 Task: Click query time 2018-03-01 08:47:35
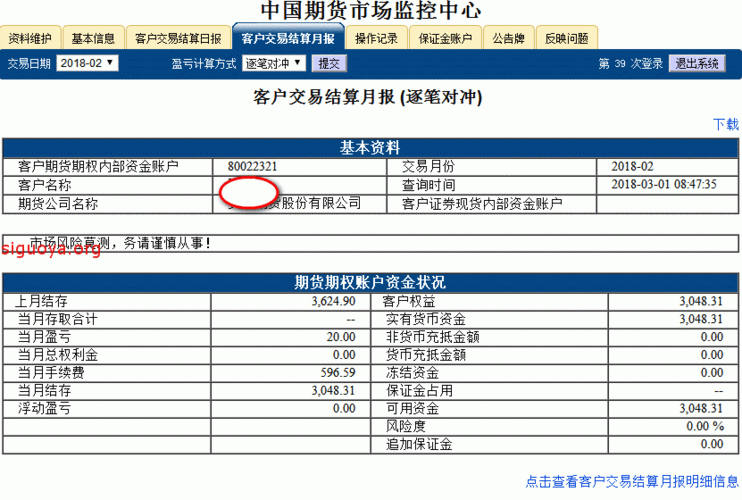click(x=664, y=184)
